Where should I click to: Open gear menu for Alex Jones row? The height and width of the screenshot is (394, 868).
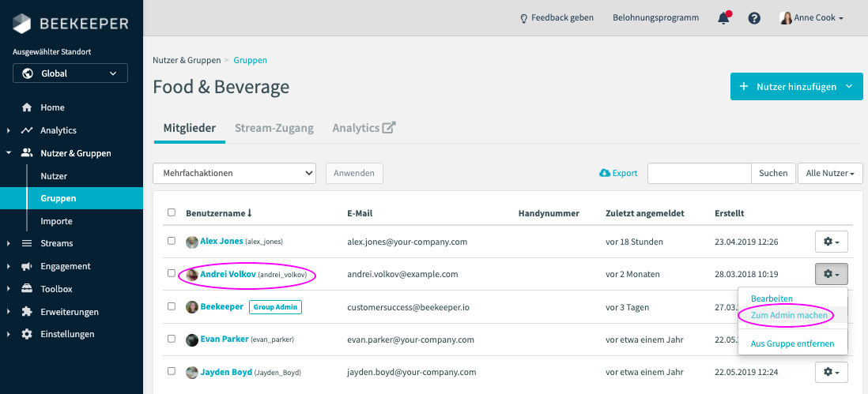click(831, 241)
